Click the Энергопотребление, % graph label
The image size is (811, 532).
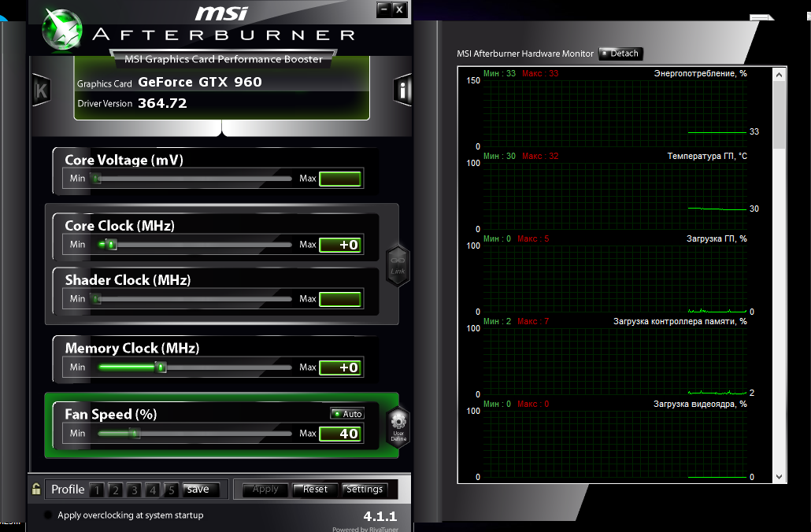pyautogui.click(x=700, y=73)
